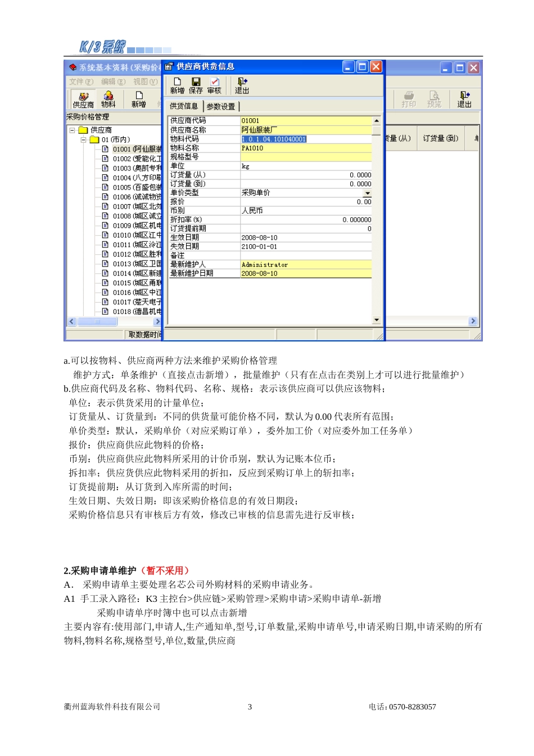Image resolution: width=534 pixels, height=756 pixels.
Task: Select tree item 01008 (城区诚立
Action: pyautogui.click(x=137, y=216)
